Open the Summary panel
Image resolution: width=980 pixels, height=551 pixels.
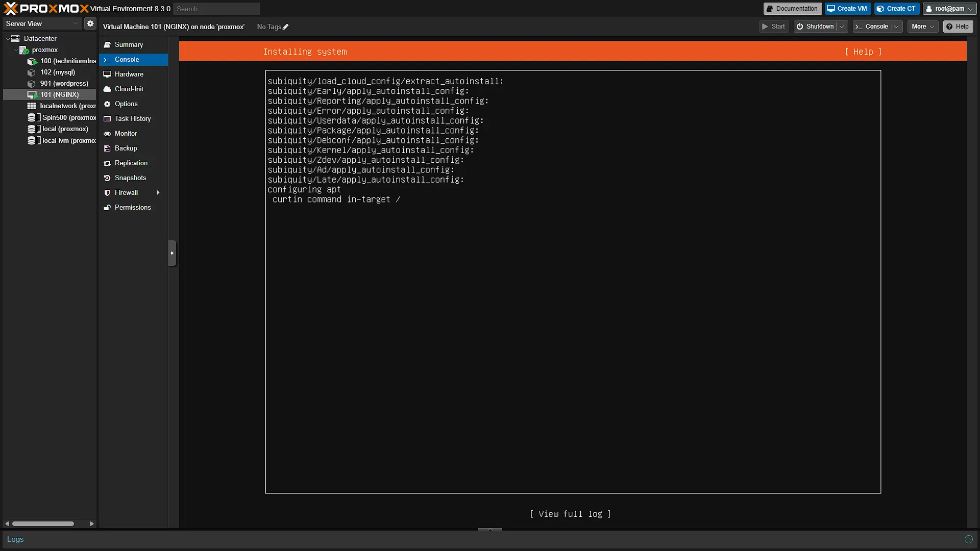129,45
